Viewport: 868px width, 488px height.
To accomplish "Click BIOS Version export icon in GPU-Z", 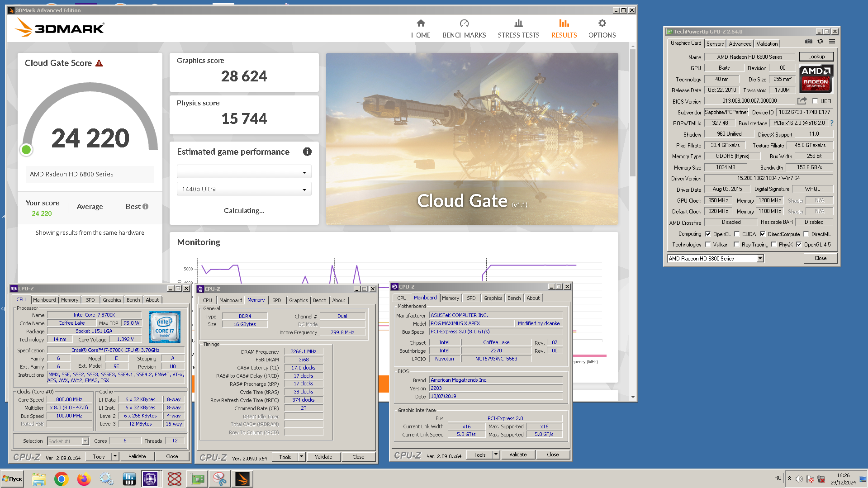I will pos(802,101).
